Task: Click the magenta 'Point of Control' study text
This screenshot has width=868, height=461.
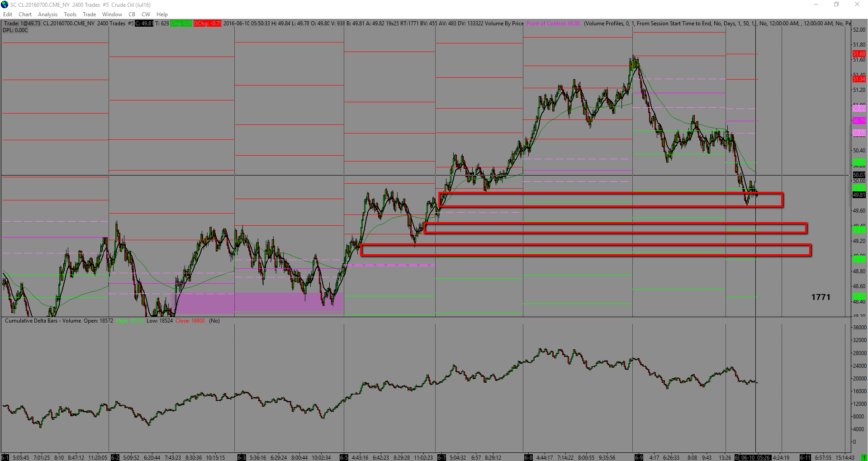Action: 553,24
